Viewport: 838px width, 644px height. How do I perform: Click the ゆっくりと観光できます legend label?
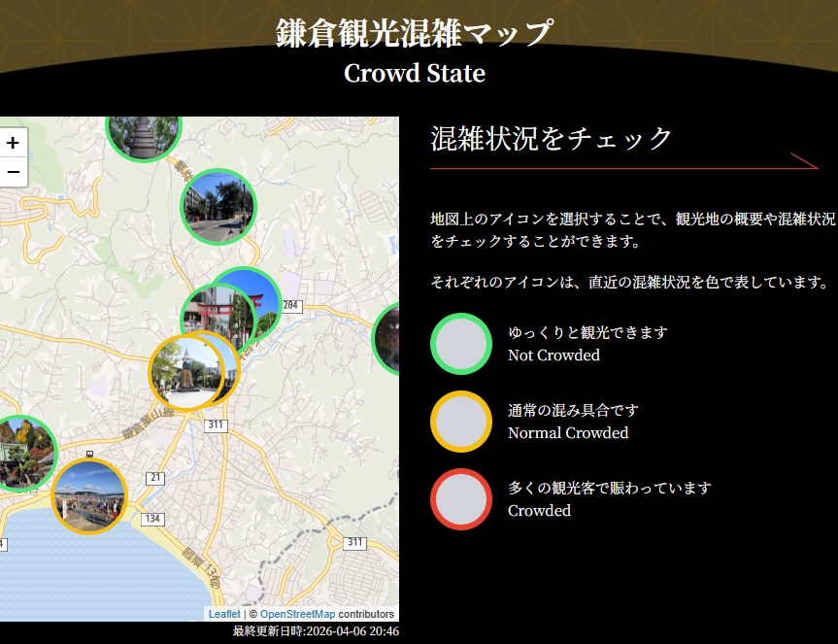(587, 332)
